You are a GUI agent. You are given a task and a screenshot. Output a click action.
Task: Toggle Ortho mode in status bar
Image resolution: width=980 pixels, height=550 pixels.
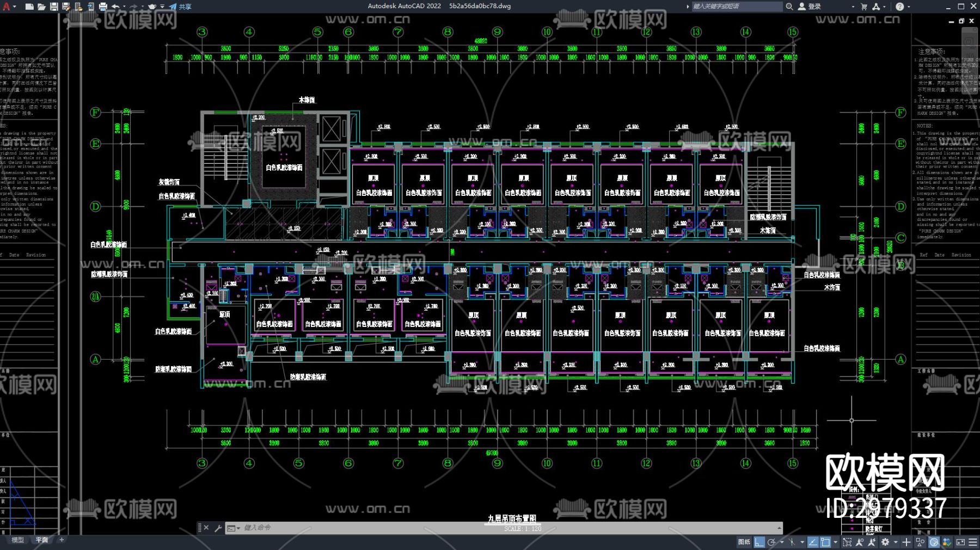click(x=759, y=542)
